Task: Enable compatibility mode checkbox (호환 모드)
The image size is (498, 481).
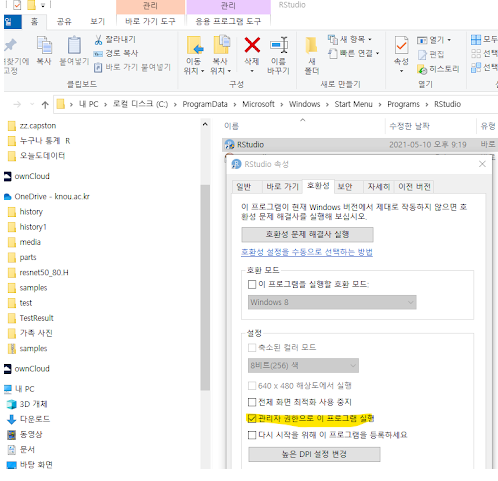Action: click(x=252, y=284)
